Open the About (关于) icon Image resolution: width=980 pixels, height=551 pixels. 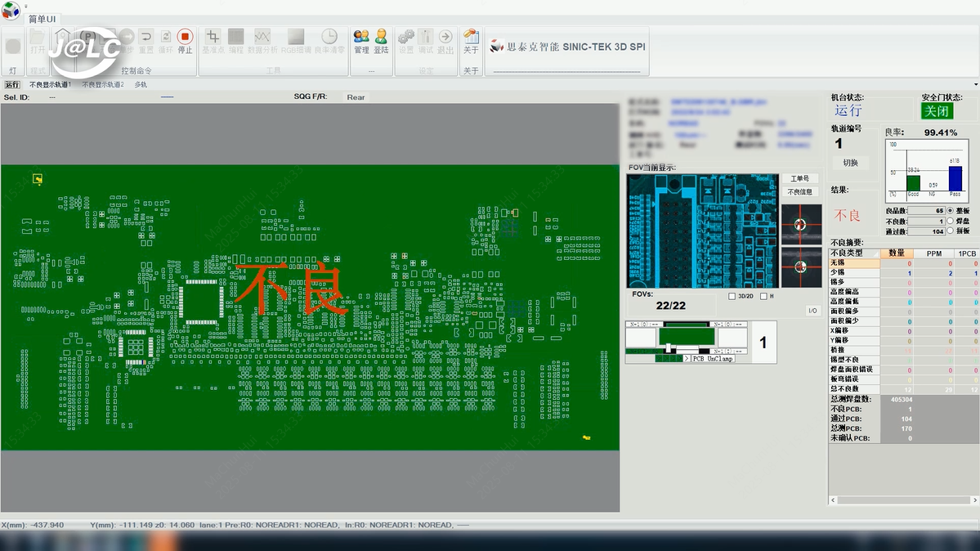click(471, 38)
